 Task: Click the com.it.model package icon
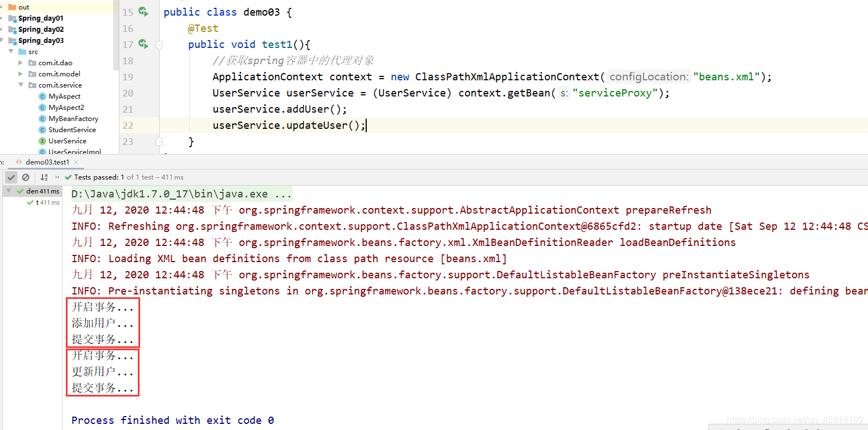point(32,74)
